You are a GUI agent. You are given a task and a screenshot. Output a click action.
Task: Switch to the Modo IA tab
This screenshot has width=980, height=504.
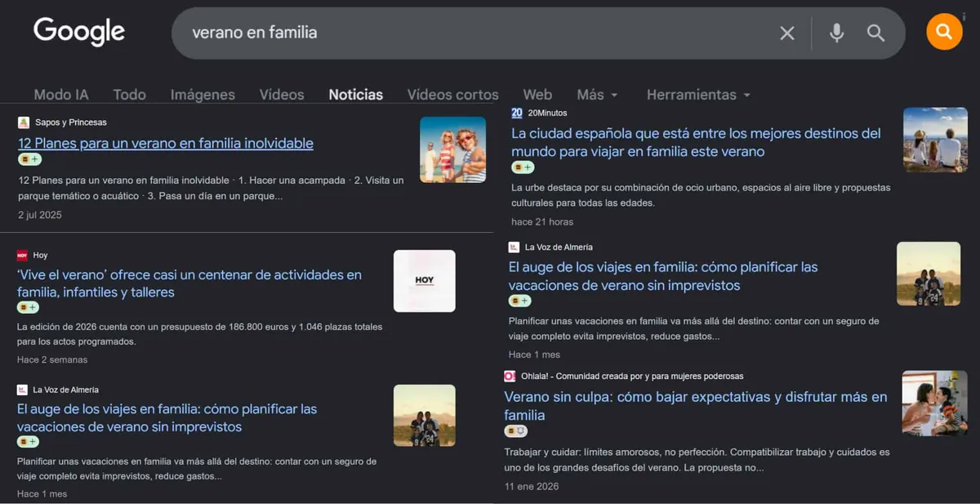61,95
